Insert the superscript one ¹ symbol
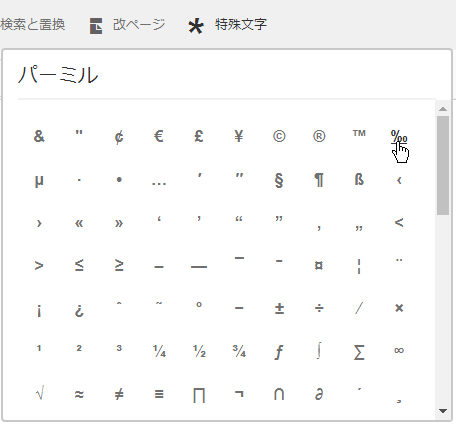This screenshot has height=424, width=456. 39,348
